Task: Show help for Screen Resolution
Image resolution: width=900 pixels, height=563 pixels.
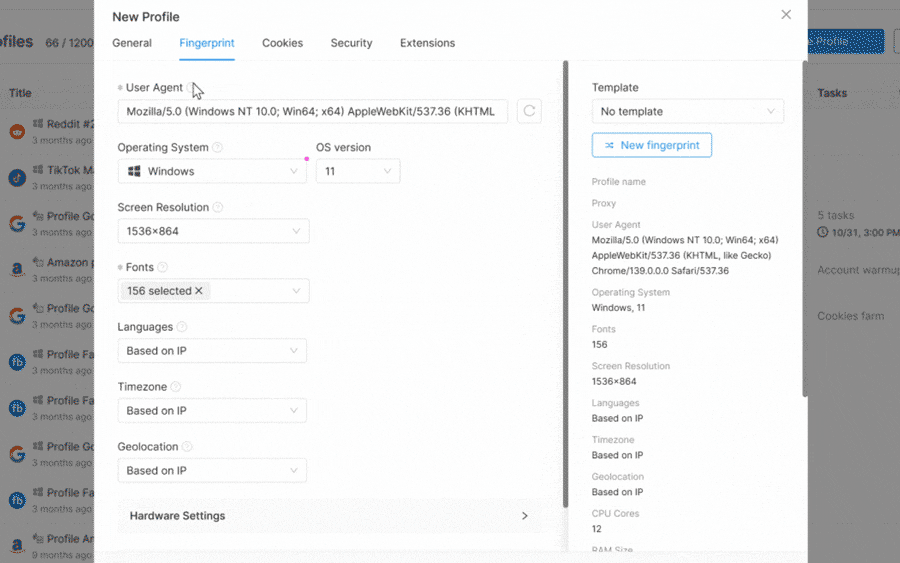Action: (218, 207)
